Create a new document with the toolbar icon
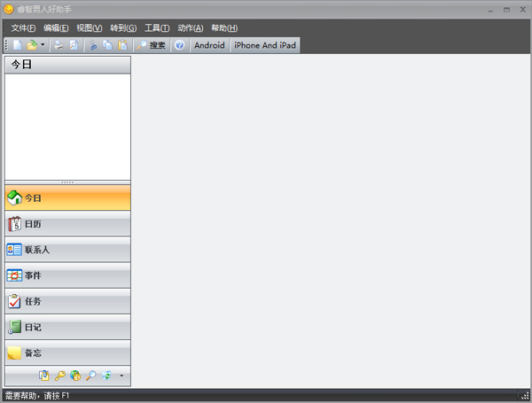This screenshot has height=403, width=532. point(18,45)
